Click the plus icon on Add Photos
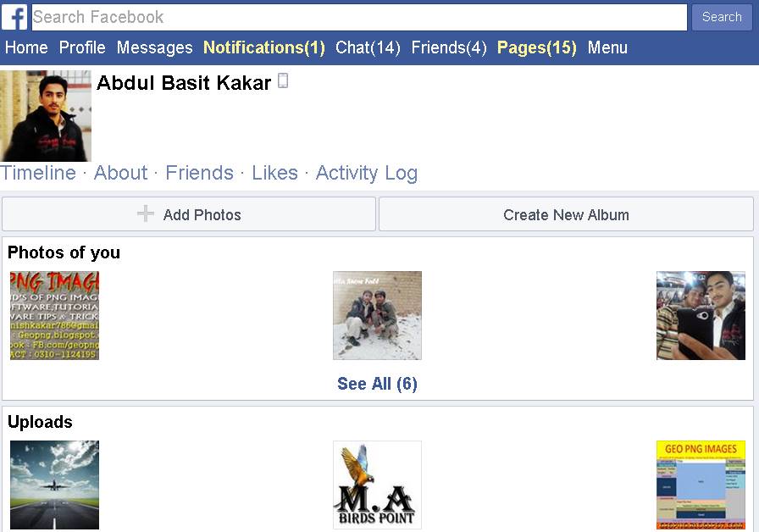 click(x=145, y=213)
